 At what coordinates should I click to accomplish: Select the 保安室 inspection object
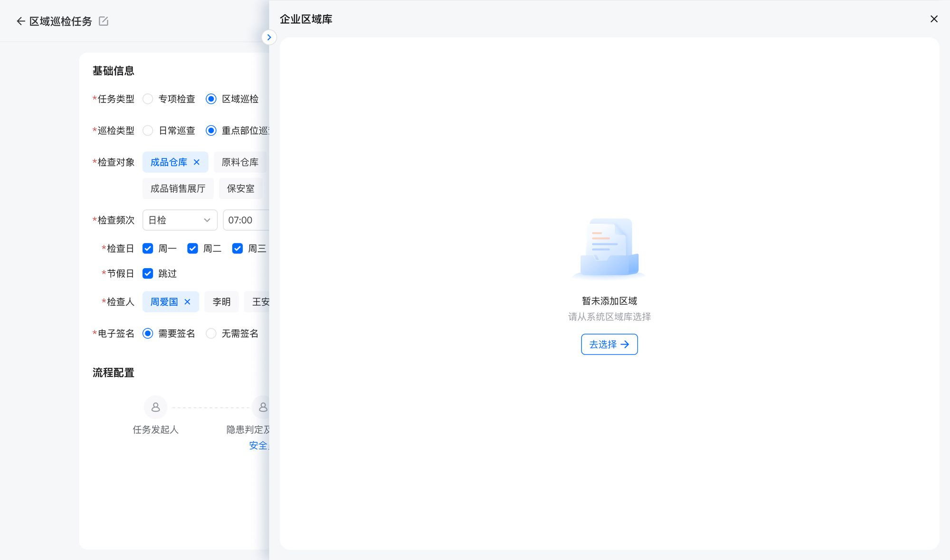point(241,189)
